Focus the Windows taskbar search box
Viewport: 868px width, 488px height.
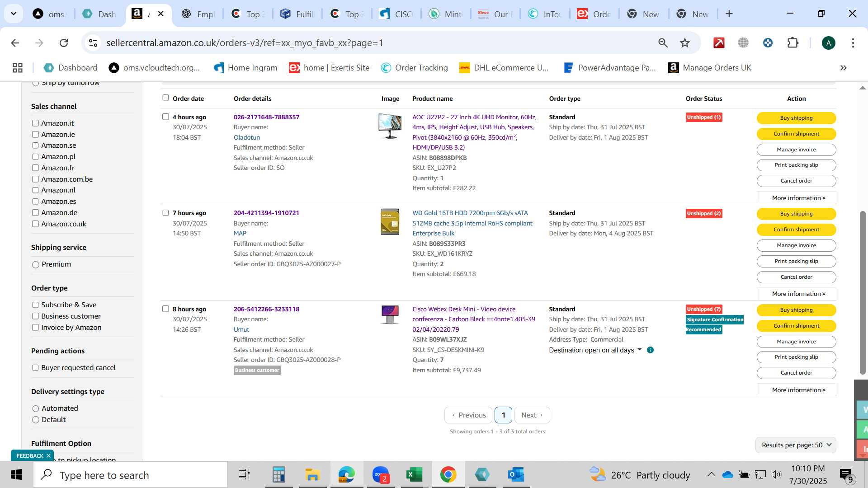click(x=130, y=475)
